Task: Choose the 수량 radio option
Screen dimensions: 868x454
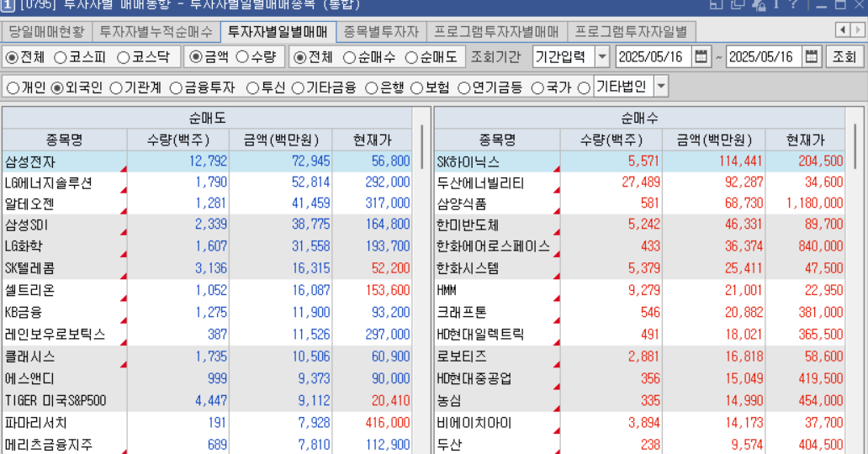Action: click(x=242, y=57)
